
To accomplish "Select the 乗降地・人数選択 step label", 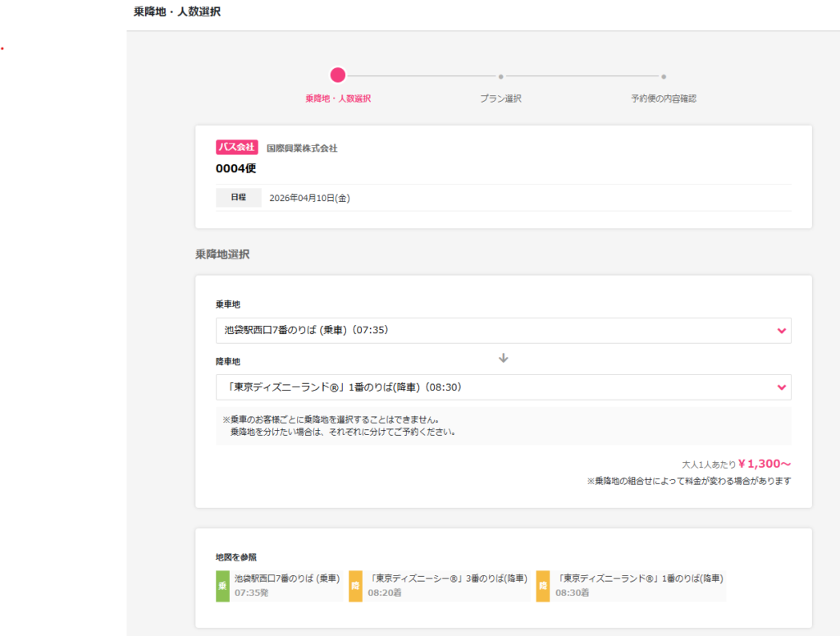I will pos(338,98).
